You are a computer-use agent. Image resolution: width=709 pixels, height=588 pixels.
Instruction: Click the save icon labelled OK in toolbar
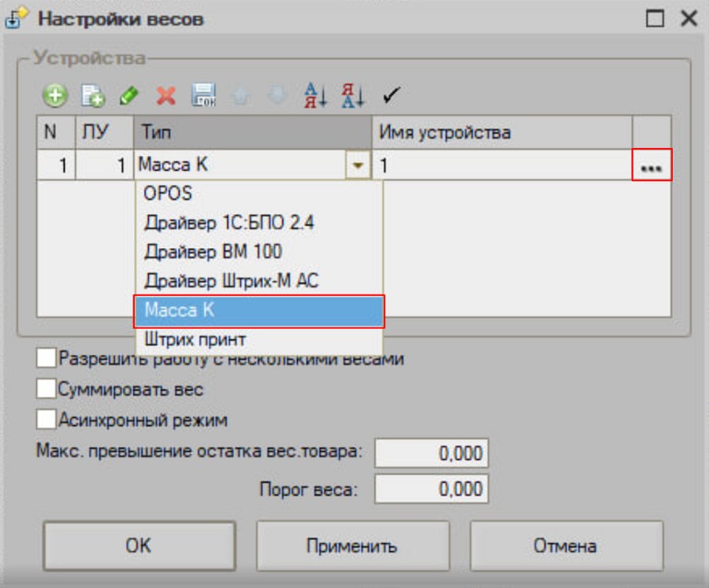click(x=203, y=95)
